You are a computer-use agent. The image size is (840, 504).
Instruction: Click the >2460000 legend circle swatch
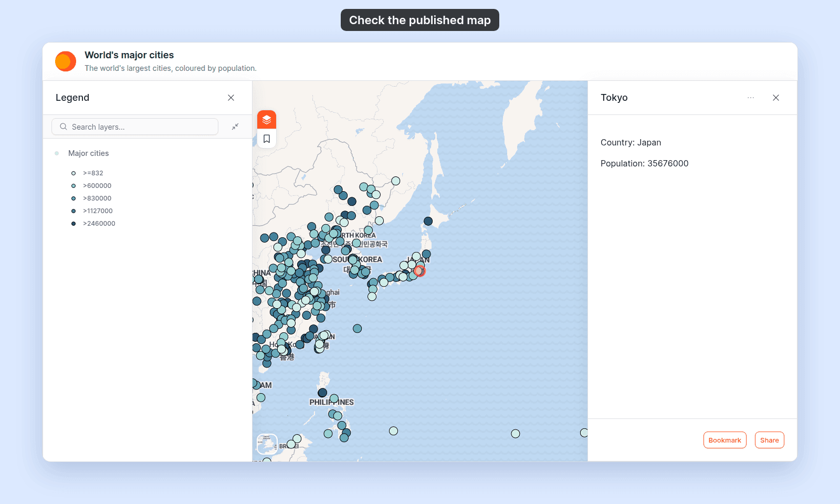coord(73,224)
